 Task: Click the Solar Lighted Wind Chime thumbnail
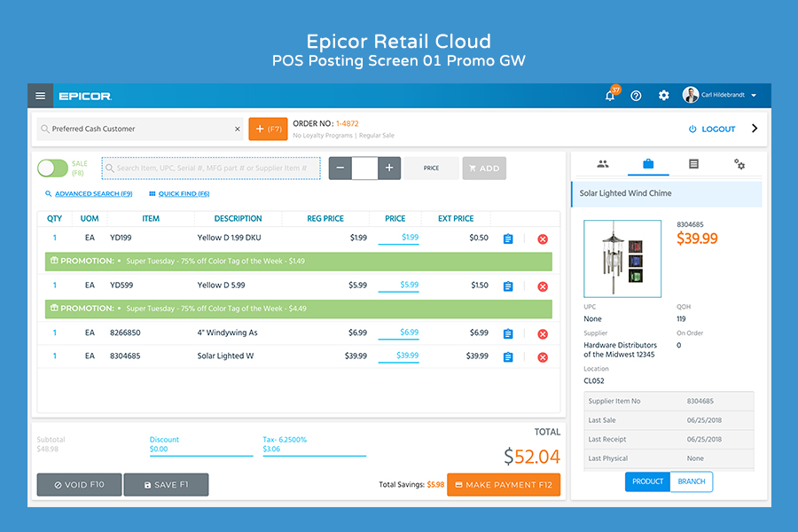tap(622, 259)
